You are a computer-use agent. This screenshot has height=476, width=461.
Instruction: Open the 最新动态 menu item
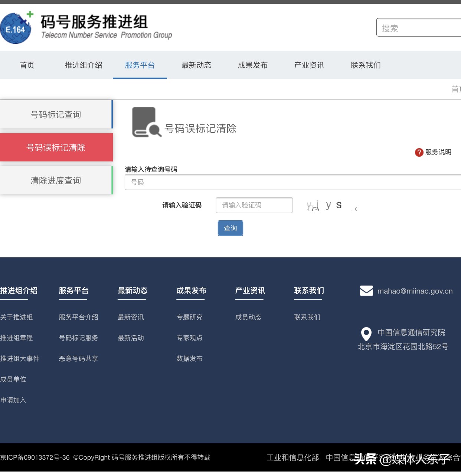tap(196, 65)
